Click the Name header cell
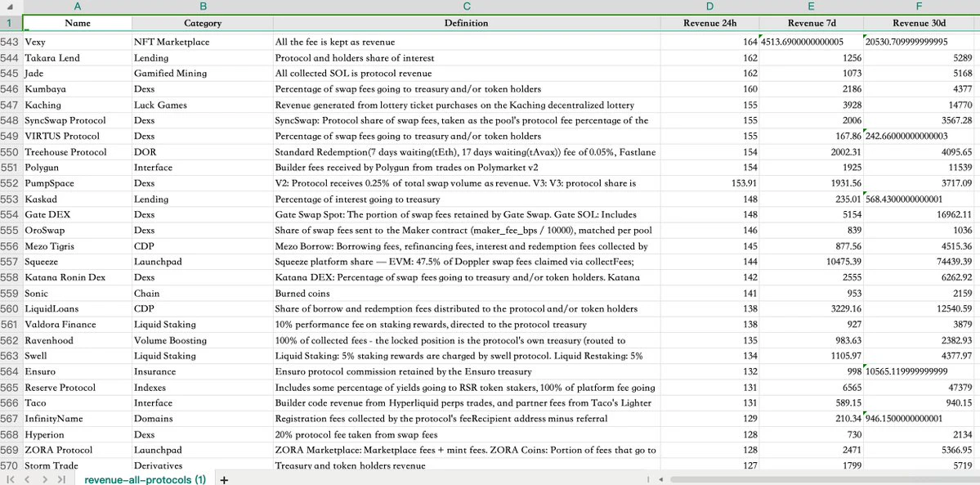Screen dimensions: 980x485 point(78,23)
